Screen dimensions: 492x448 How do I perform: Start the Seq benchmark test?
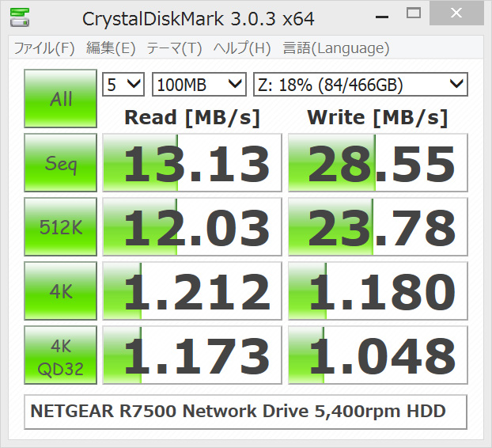61,162
